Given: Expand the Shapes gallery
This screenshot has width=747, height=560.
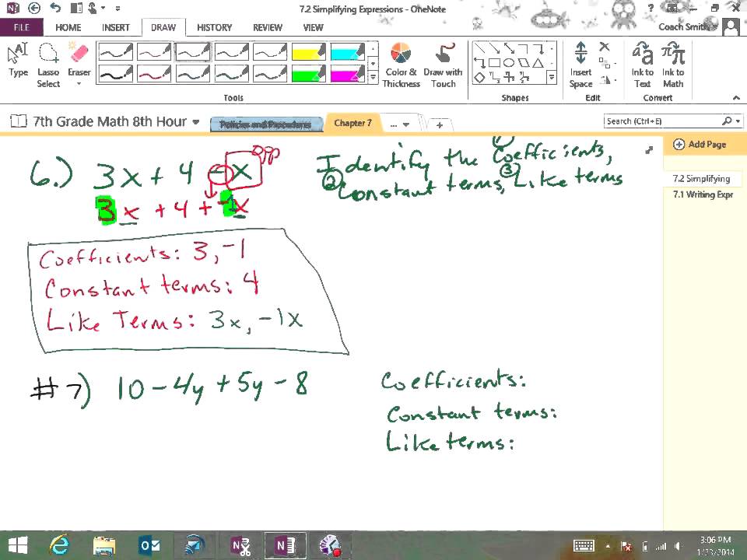Looking at the screenshot, I should [552, 77].
